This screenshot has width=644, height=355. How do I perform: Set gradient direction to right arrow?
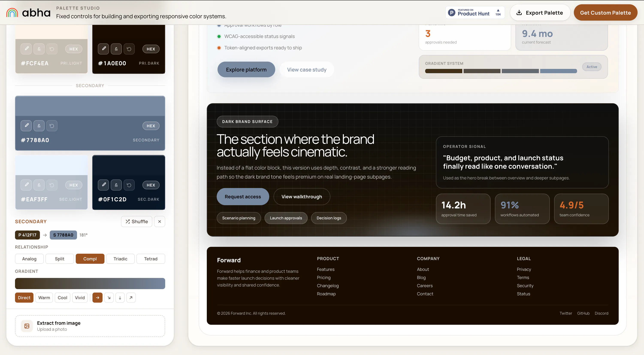(97, 297)
